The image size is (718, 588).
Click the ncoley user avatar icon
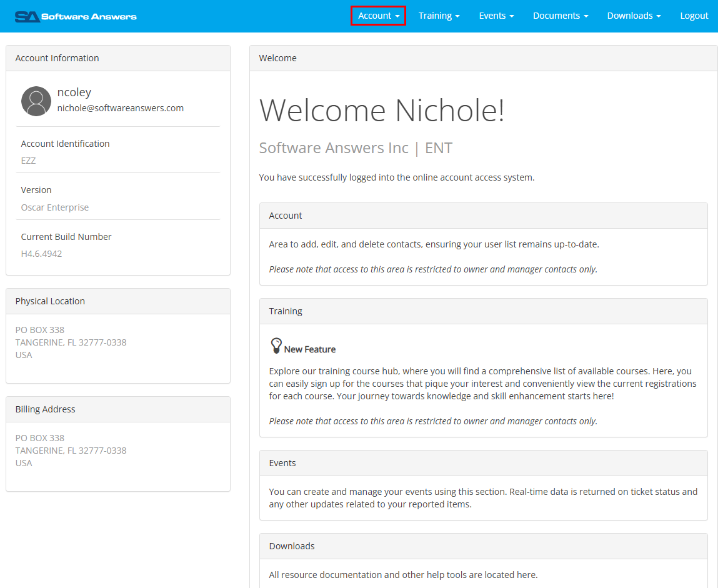[x=36, y=101]
